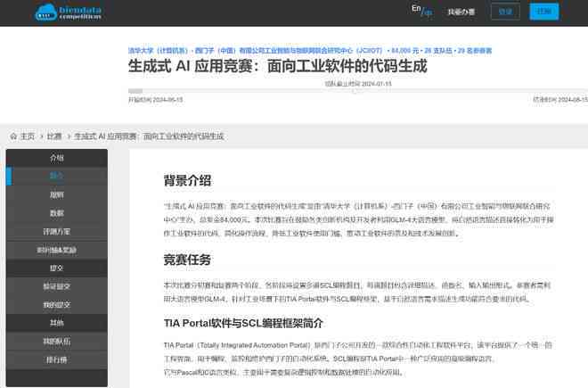
Task: Click the 介绍 sidebar section header
Action: (57, 158)
